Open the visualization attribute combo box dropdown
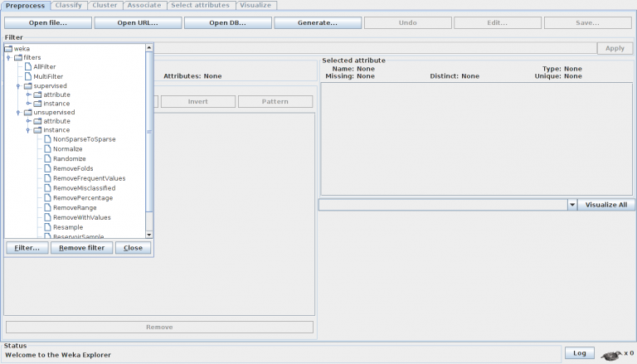The width and height of the screenshot is (637, 364). coord(571,205)
